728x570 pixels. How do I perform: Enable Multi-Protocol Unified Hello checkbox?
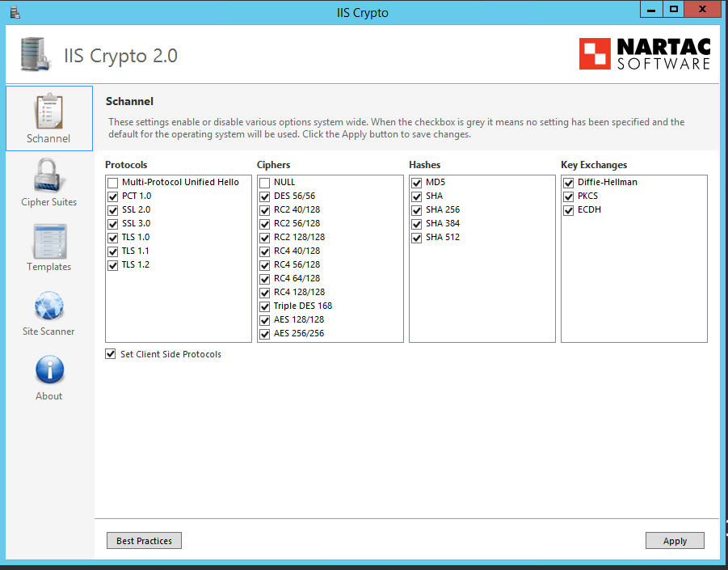click(112, 183)
